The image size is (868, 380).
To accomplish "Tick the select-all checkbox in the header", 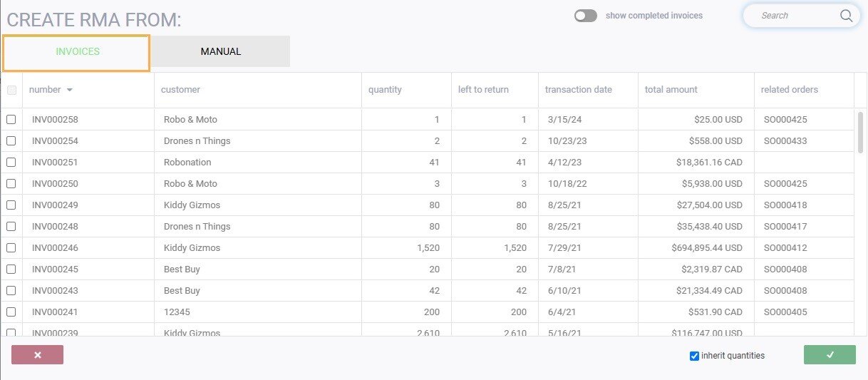I will point(11,90).
